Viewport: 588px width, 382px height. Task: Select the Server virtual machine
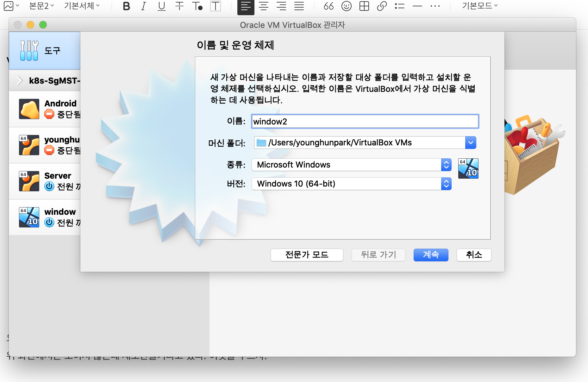(x=45, y=181)
